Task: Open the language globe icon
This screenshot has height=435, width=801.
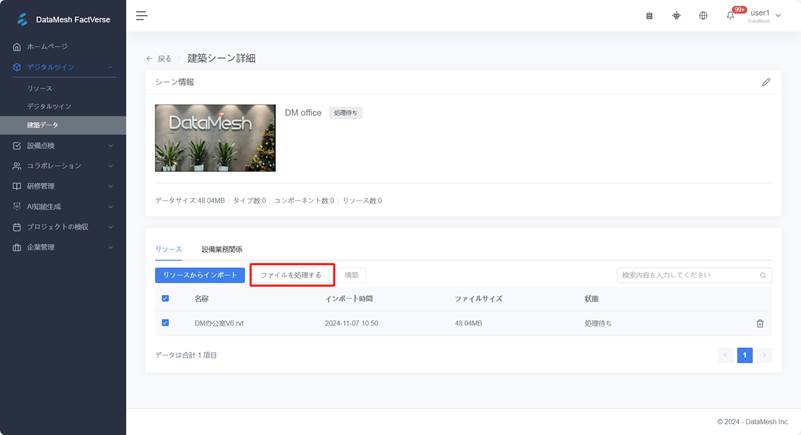Action: pos(703,16)
